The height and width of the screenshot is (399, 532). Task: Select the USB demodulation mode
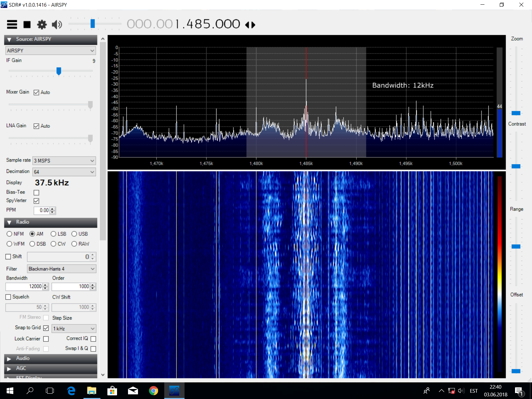click(x=74, y=234)
